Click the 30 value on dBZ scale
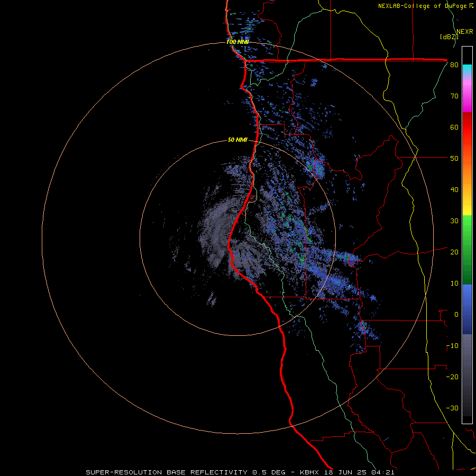 (x=454, y=221)
